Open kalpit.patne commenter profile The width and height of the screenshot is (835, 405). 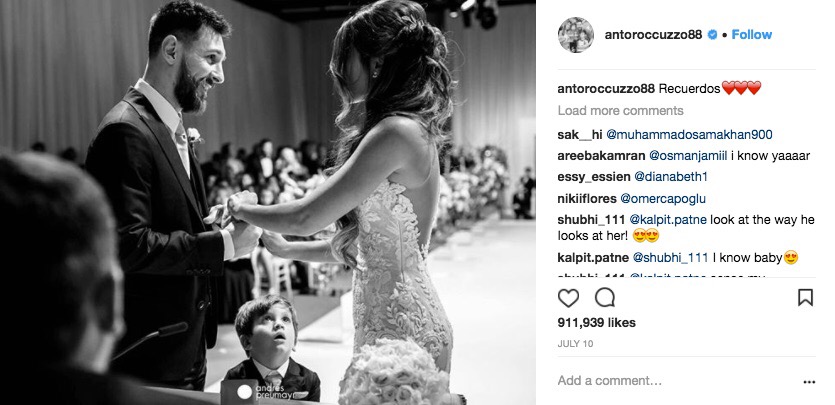point(593,258)
